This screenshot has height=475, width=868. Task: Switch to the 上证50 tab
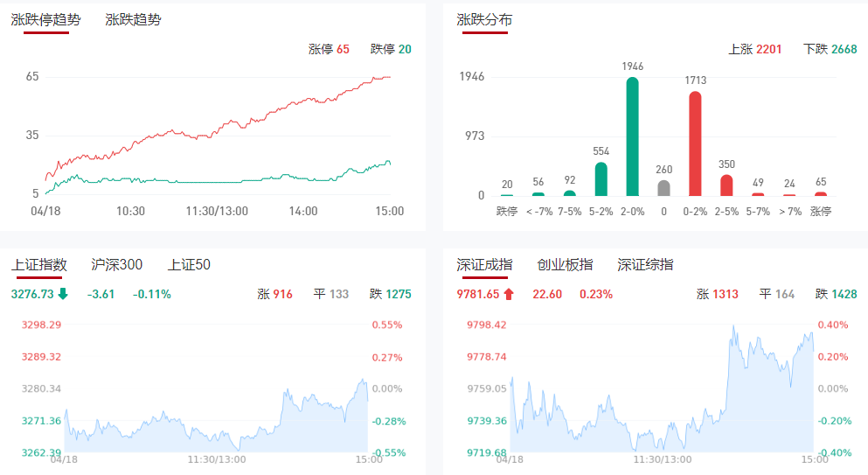click(x=189, y=265)
